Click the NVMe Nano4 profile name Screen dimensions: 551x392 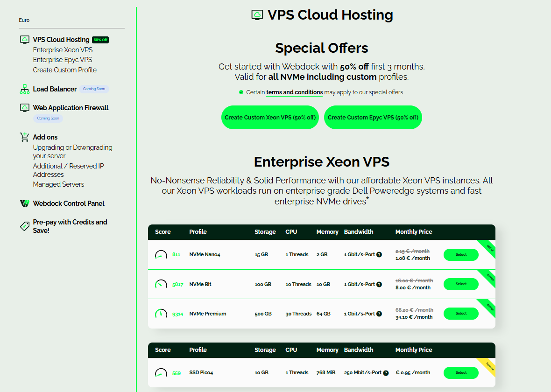tap(205, 255)
